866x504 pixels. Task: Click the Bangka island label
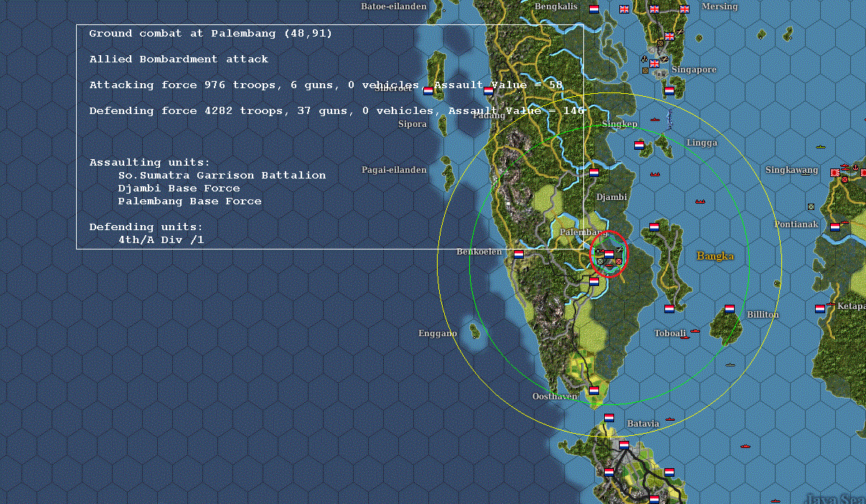click(715, 255)
